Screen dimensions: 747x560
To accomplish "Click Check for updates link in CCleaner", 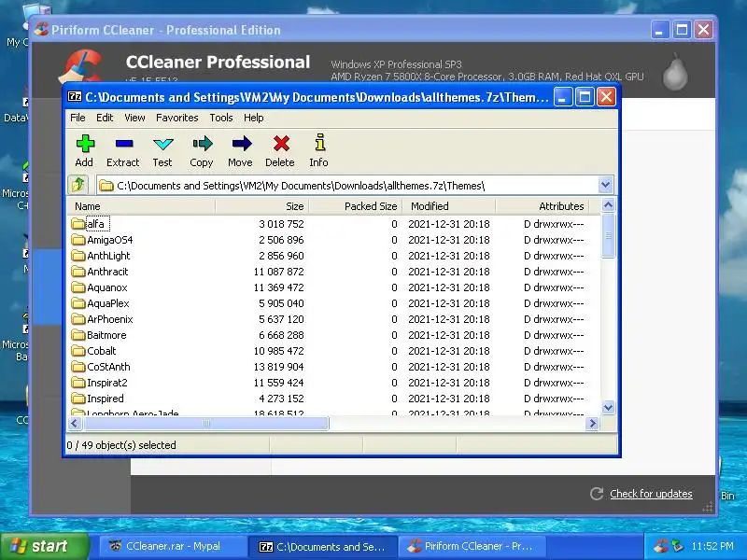I will click(x=651, y=494).
